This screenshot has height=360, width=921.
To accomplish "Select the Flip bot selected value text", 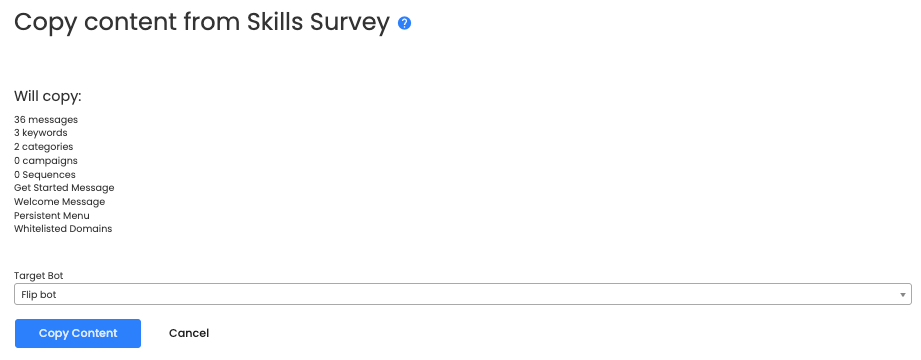I will pos(39,295).
